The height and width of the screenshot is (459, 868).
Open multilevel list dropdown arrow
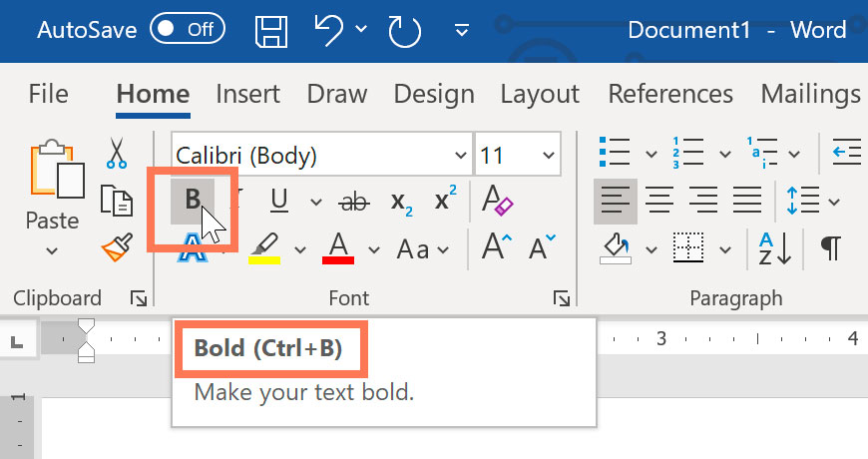[794, 154]
